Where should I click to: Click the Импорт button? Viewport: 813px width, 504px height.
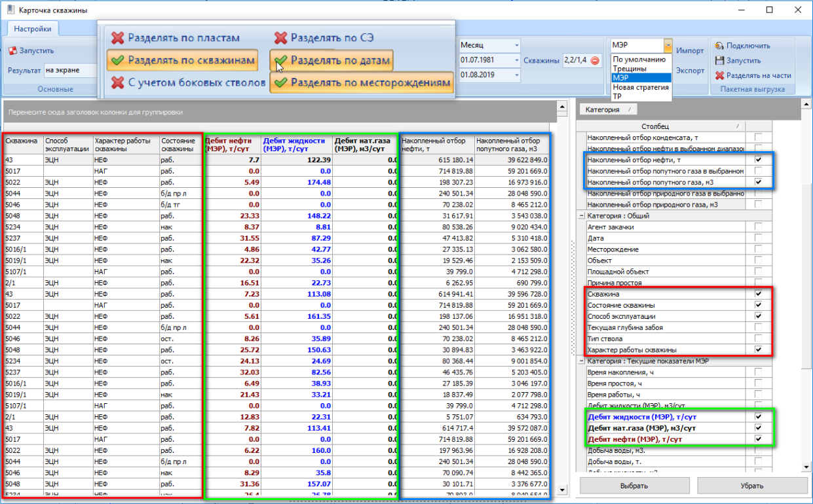(690, 50)
